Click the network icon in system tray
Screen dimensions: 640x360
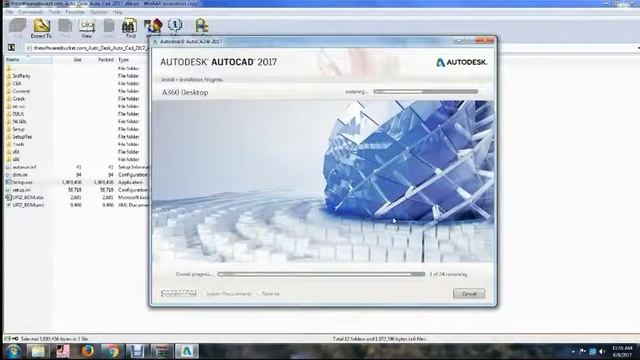tap(593, 351)
